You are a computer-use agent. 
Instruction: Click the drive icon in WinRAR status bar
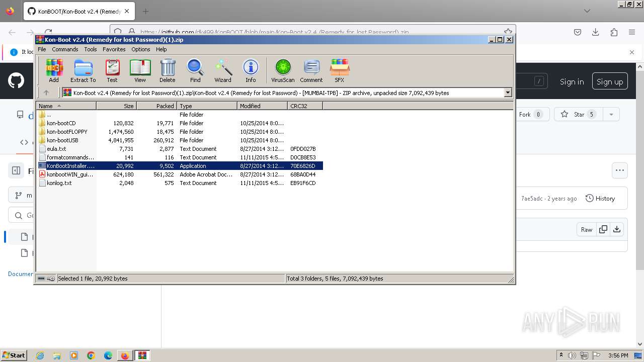pos(42,279)
